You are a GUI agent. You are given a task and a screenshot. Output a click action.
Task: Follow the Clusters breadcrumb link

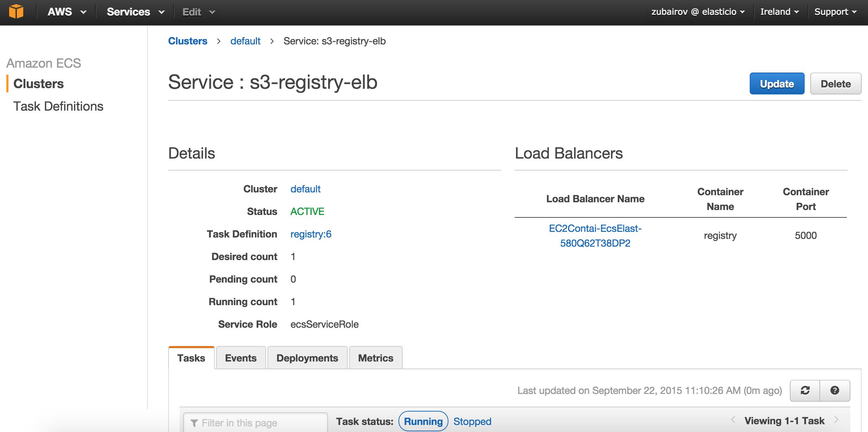[188, 41]
